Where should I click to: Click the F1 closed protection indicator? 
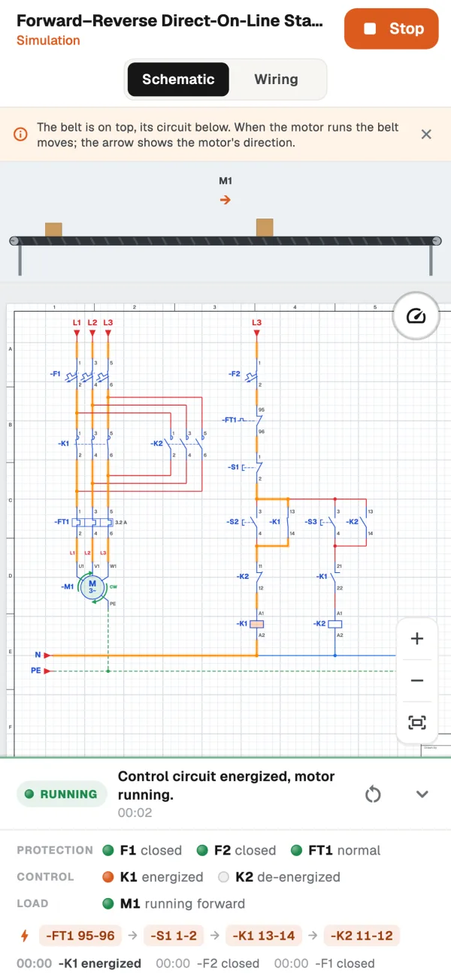click(x=142, y=851)
